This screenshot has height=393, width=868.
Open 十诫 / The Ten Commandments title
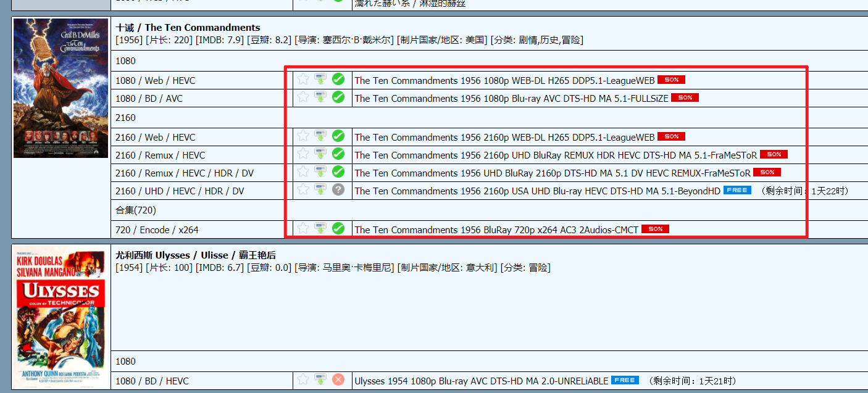[x=188, y=27]
